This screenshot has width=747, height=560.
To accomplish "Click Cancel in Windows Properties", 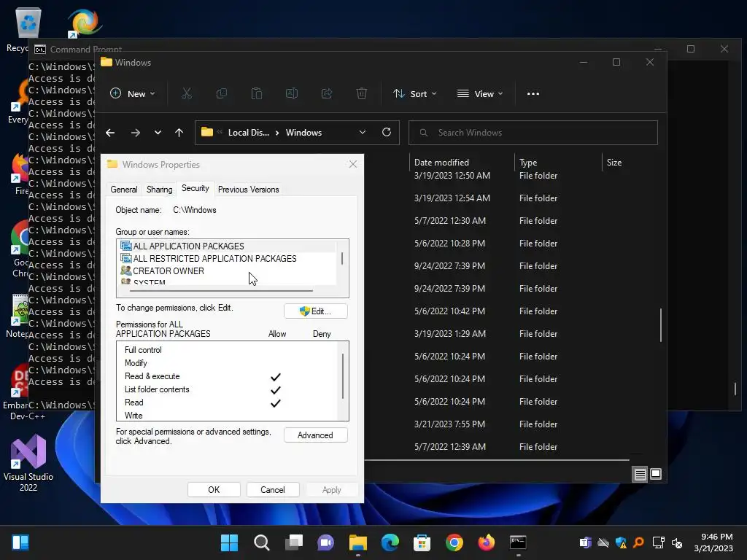I will tap(273, 490).
